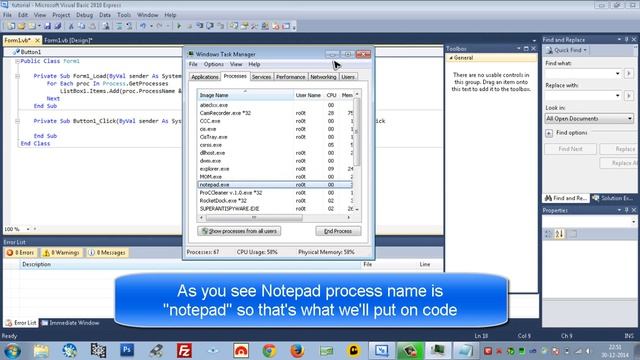Start debugging with the green play icon
This screenshot has height=360, width=640.
[178, 26]
